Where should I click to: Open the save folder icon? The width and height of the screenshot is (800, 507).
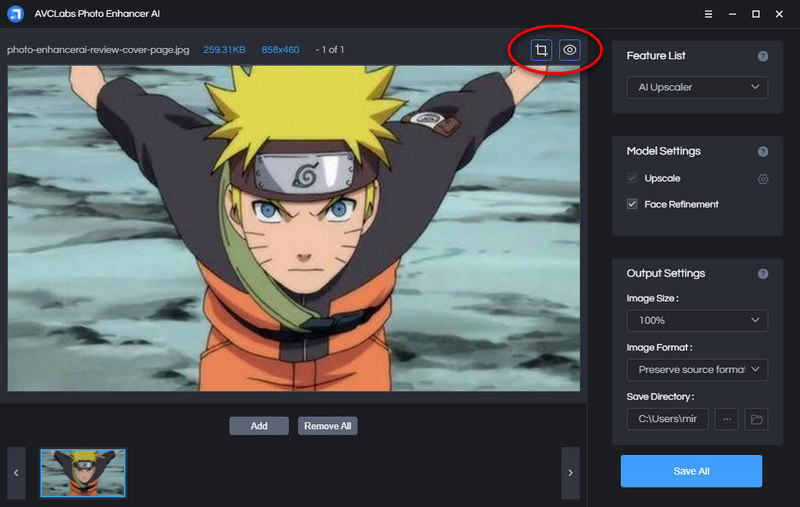click(756, 419)
